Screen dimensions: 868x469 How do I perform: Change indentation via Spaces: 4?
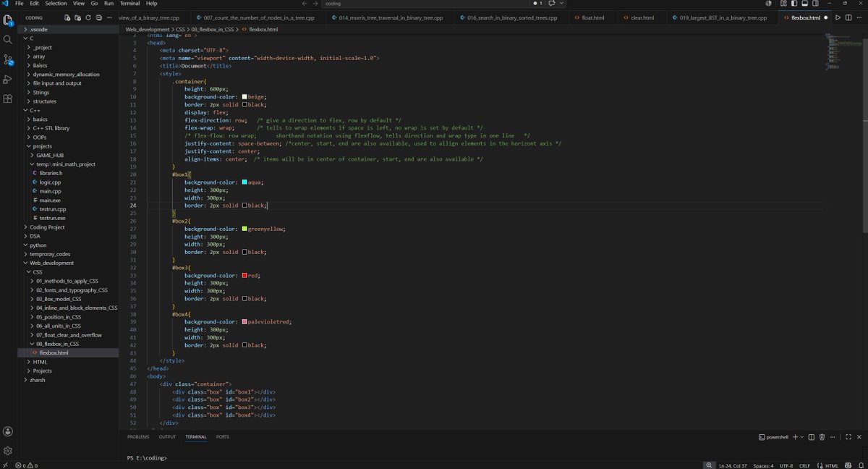coord(763,465)
